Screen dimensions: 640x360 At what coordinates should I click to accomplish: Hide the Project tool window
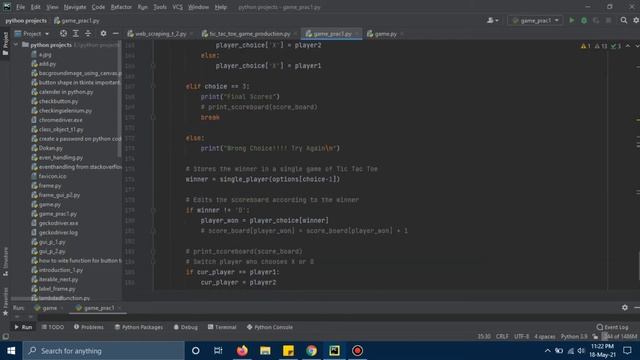(x=116, y=33)
